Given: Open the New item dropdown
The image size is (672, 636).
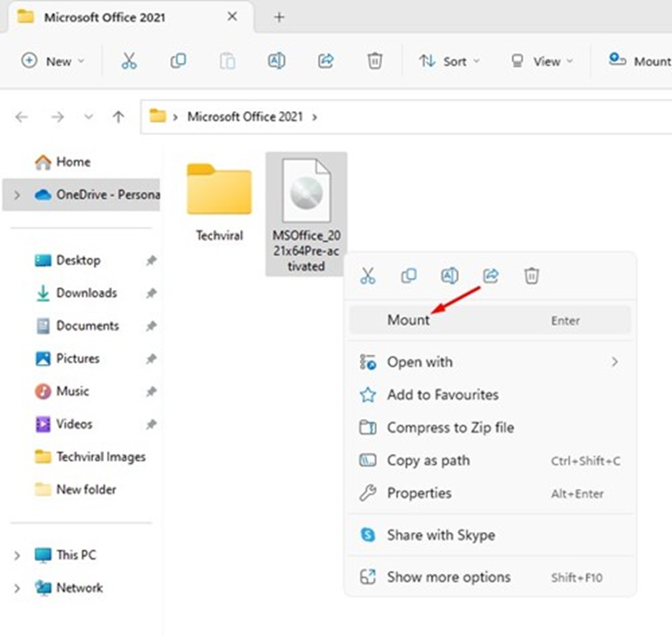Looking at the screenshot, I should tap(52, 61).
